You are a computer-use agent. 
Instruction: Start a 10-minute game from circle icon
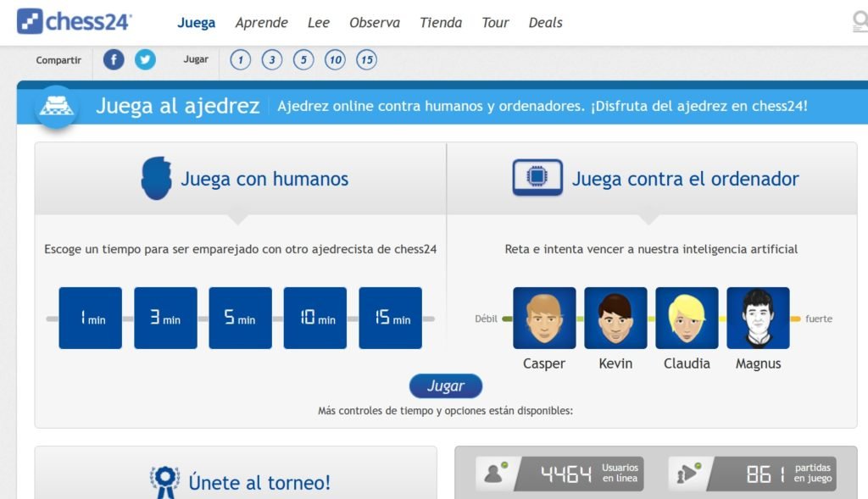click(335, 60)
